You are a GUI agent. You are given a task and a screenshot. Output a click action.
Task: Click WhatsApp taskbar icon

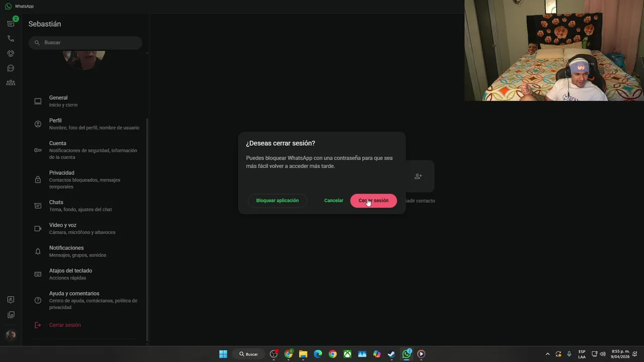tap(407, 354)
